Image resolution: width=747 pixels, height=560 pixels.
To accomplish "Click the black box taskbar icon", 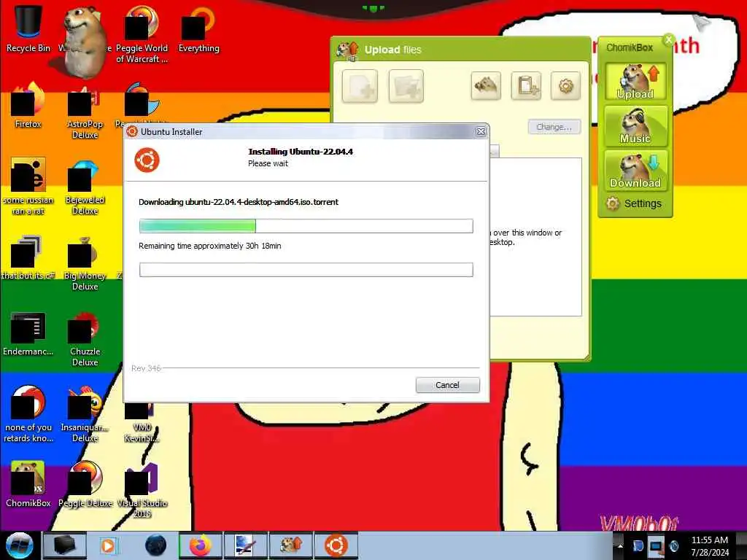I will [x=64, y=545].
